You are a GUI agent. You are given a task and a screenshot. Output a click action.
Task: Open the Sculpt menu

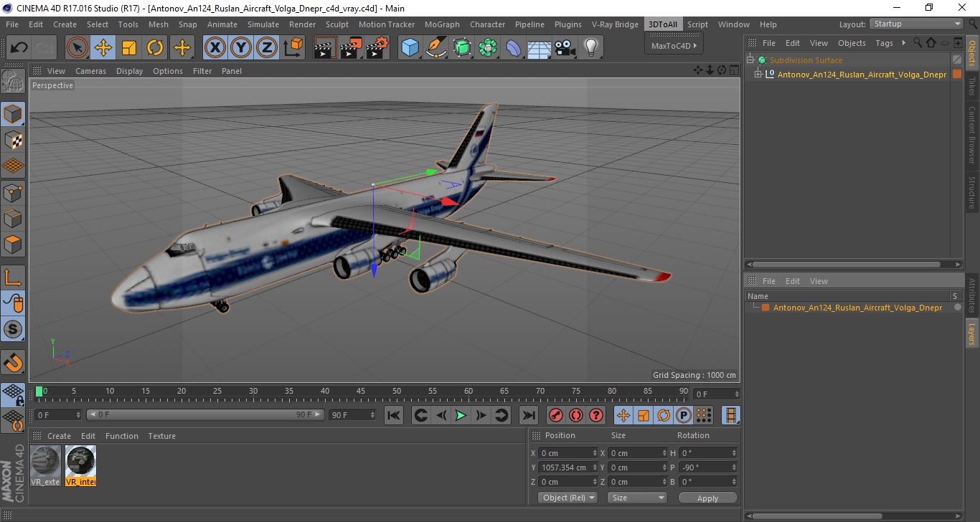coord(337,24)
